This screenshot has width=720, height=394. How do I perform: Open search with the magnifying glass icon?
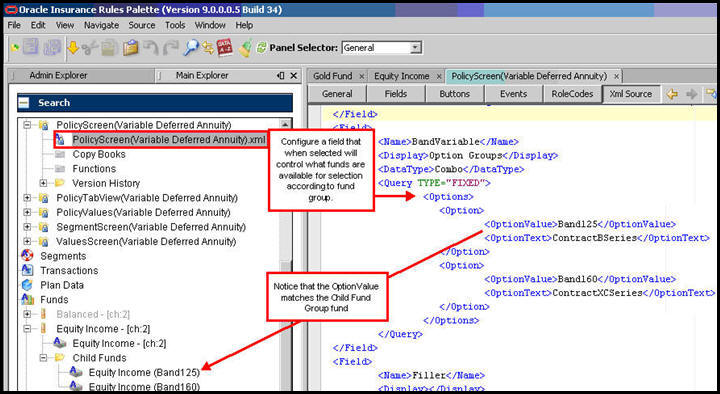191,48
